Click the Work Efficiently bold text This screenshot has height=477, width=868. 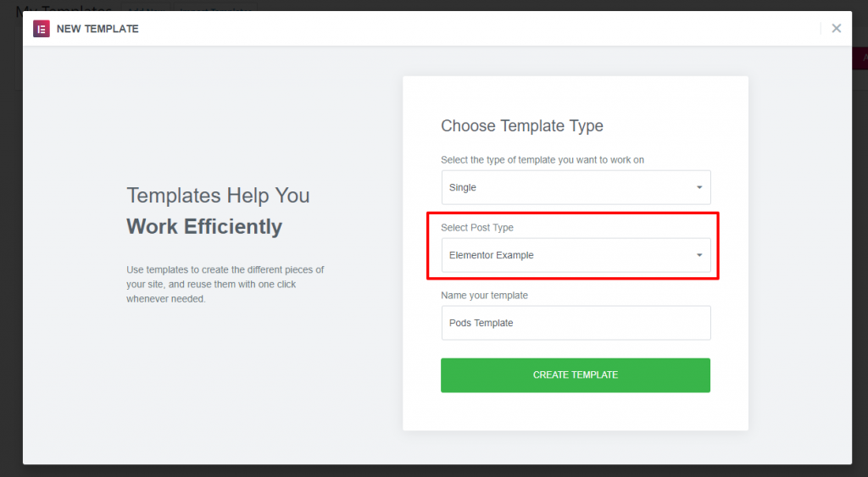[204, 227]
